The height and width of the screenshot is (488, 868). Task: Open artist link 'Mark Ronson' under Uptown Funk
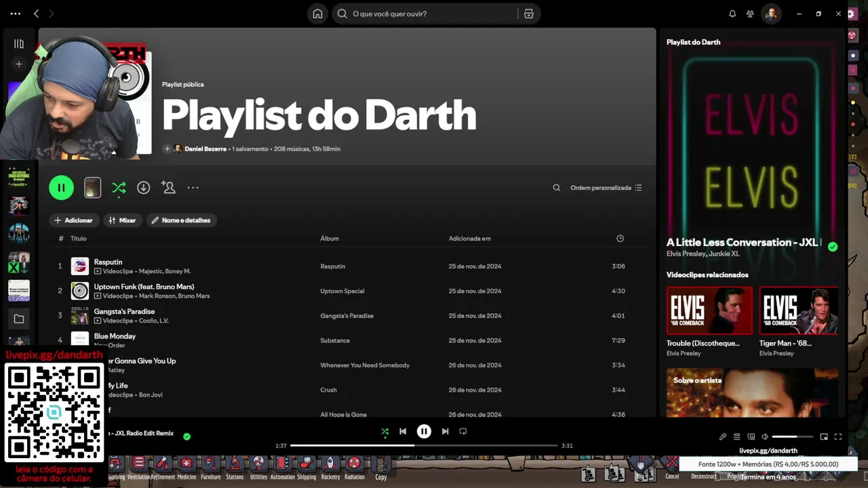(156, 296)
